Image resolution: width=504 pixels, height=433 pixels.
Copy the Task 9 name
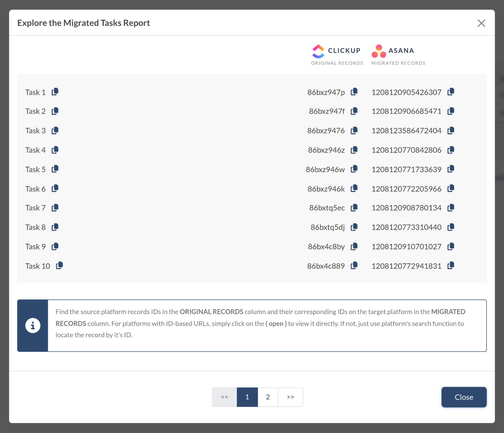coord(55,246)
